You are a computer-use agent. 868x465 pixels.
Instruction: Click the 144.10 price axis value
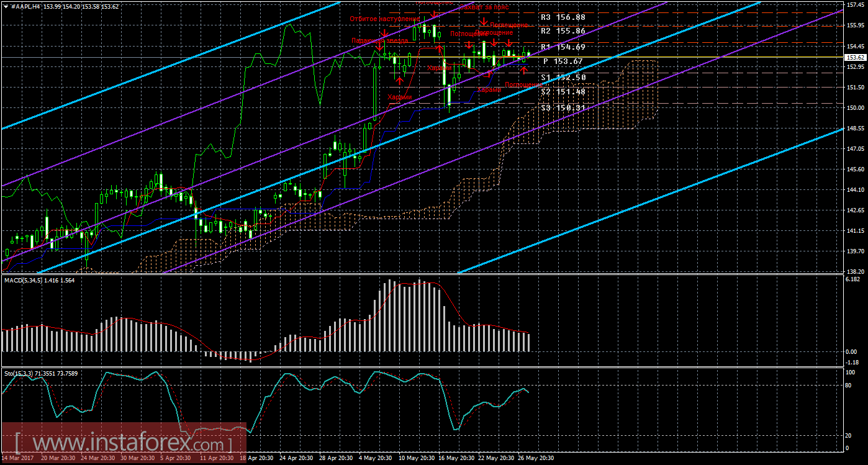coord(855,190)
